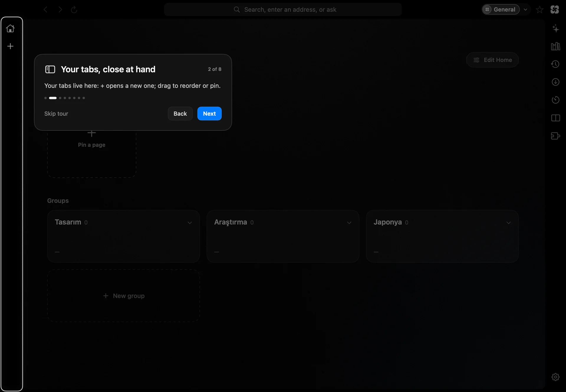
Task: Open the Home tab icon in sidebar
Action: click(10, 29)
